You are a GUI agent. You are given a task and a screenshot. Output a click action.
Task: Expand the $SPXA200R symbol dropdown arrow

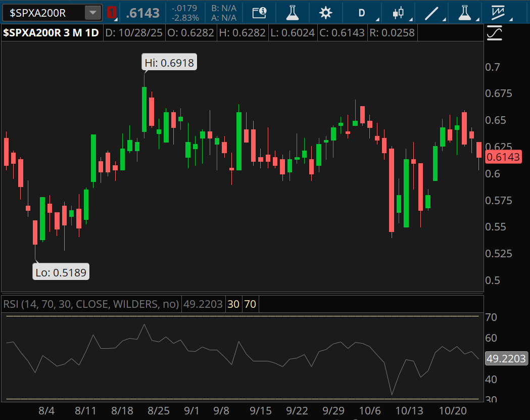point(92,13)
